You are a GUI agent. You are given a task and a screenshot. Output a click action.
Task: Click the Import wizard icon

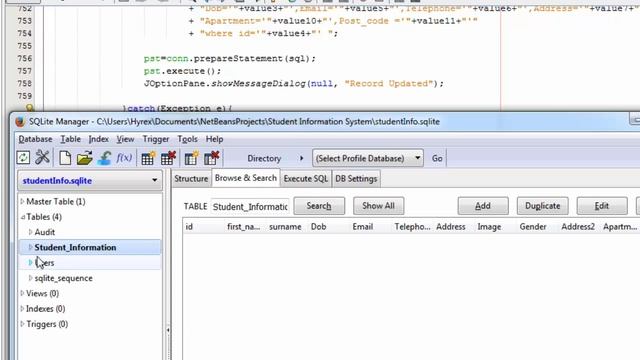pyautogui.click(x=104, y=158)
